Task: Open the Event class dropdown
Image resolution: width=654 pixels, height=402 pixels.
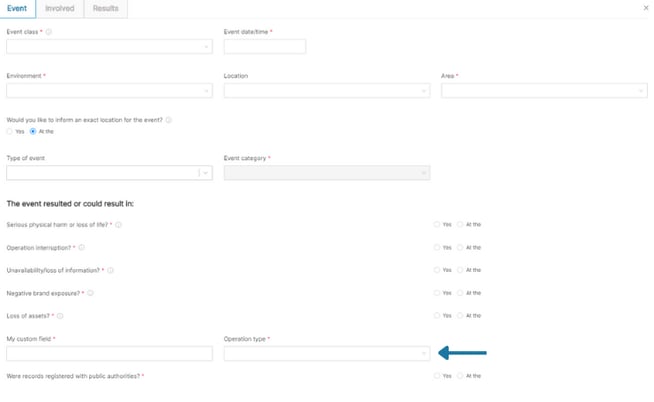Action: point(109,46)
